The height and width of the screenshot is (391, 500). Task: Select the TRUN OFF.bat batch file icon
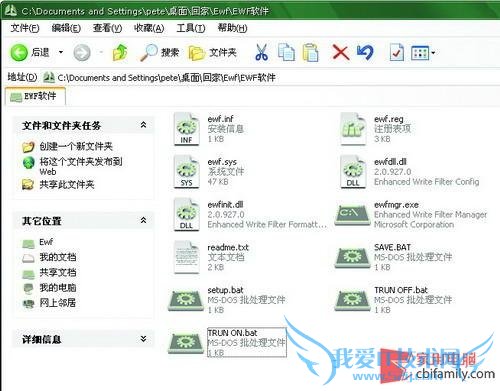pos(353,300)
